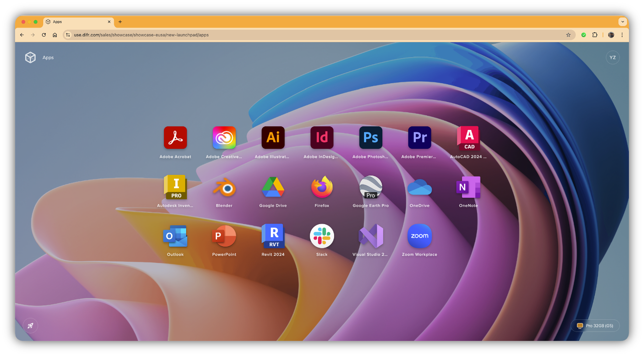Image resolution: width=644 pixels, height=356 pixels.
Task: Open Chrome three-dot menu
Action: pos(622,35)
